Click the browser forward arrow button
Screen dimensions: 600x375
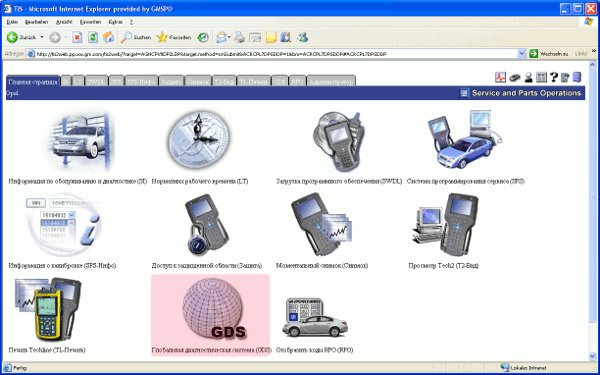click(55, 37)
